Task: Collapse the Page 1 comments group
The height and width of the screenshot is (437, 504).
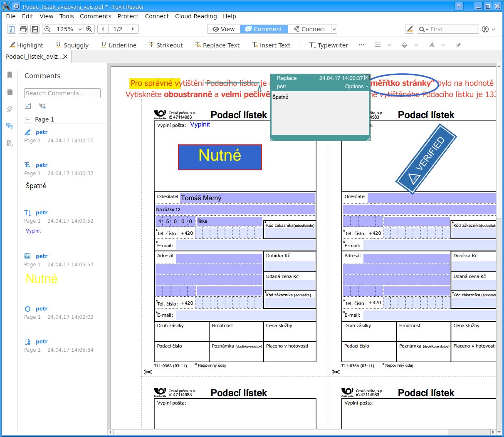Action: 27,119
